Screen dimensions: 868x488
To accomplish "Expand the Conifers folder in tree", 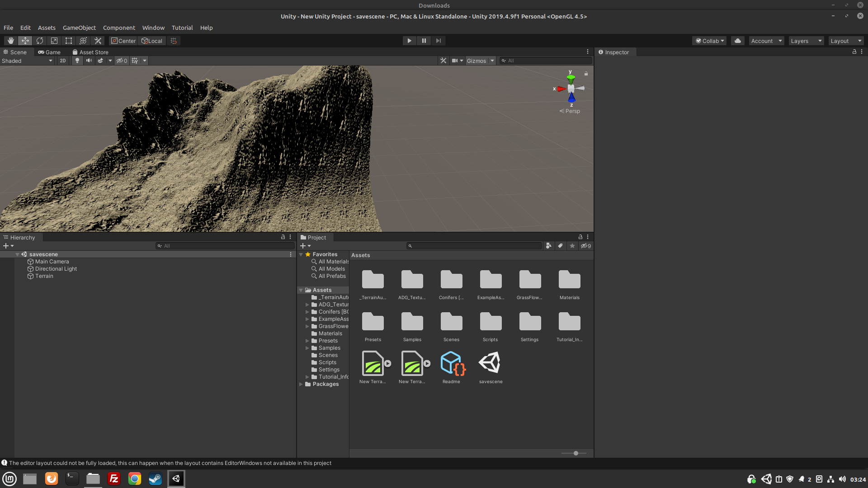I will 307,312.
